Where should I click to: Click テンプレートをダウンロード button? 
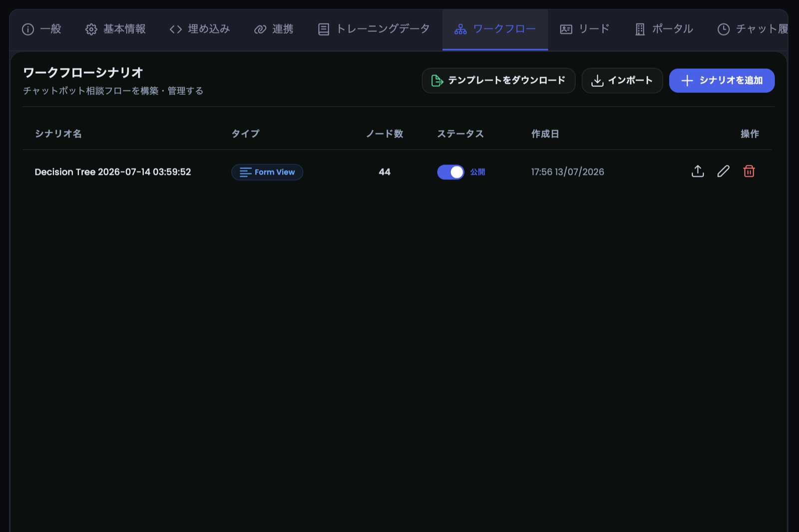coord(498,80)
